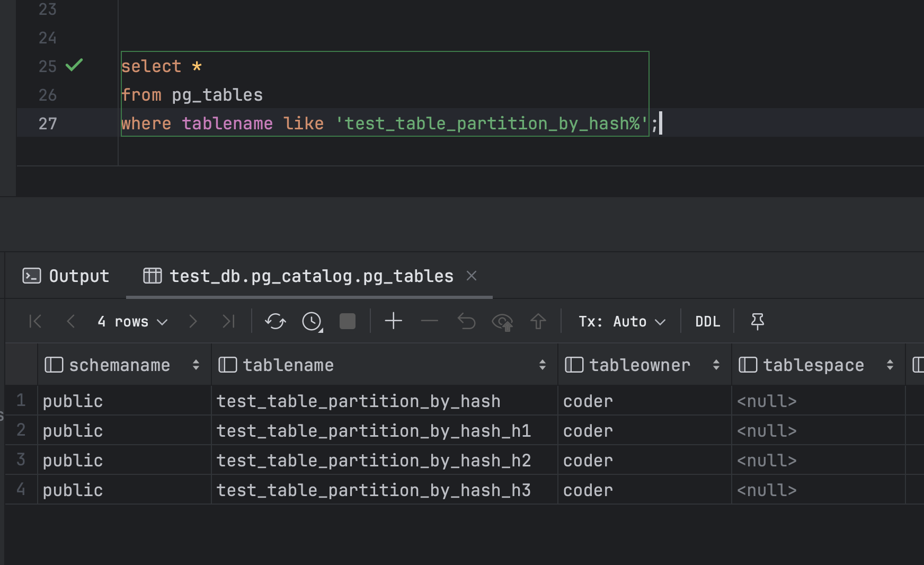Sort by schemaname using sort arrows
This screenshot has height=565, width=924.
(x=196, y=365)
